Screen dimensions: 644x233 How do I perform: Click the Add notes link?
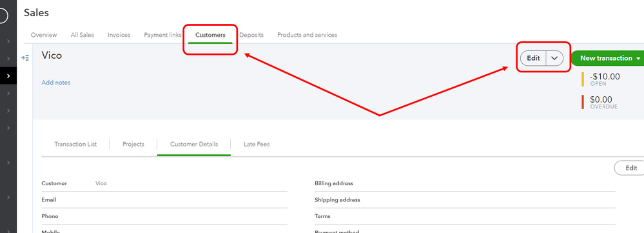[x=56, y=83]
